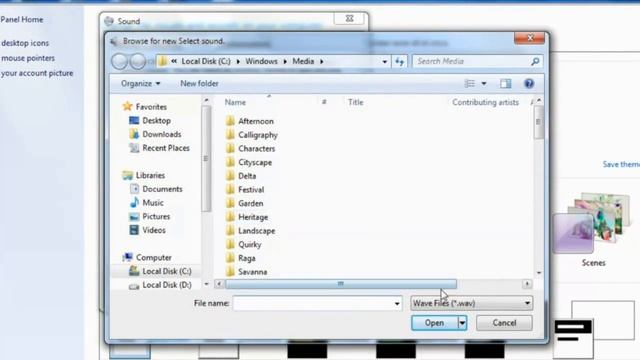The height and width of the screenshot is (360, 640).
Task: Show the preview pane icon
Action: coord(505,84)
